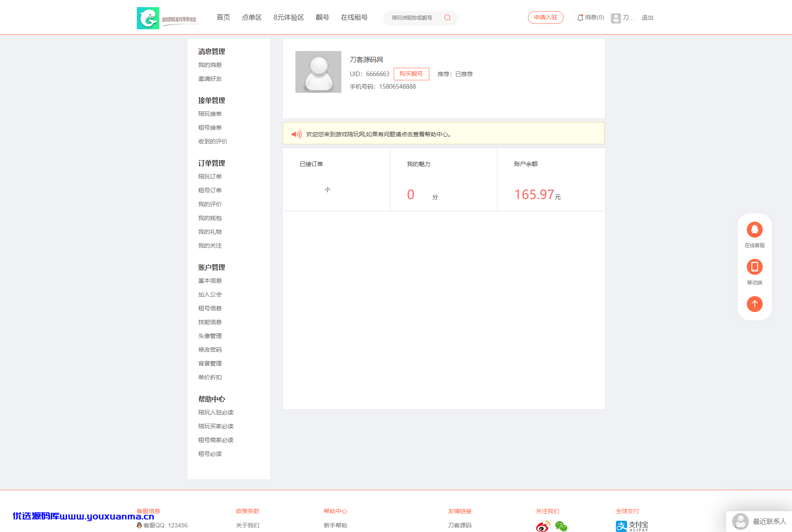
Task: Click the notification bell icon
Action: [x=580, y=18]
